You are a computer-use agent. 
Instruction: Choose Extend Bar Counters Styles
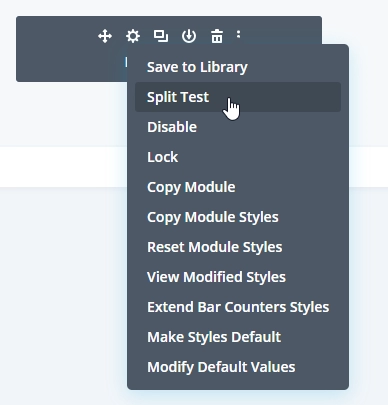tap(238, 307)
